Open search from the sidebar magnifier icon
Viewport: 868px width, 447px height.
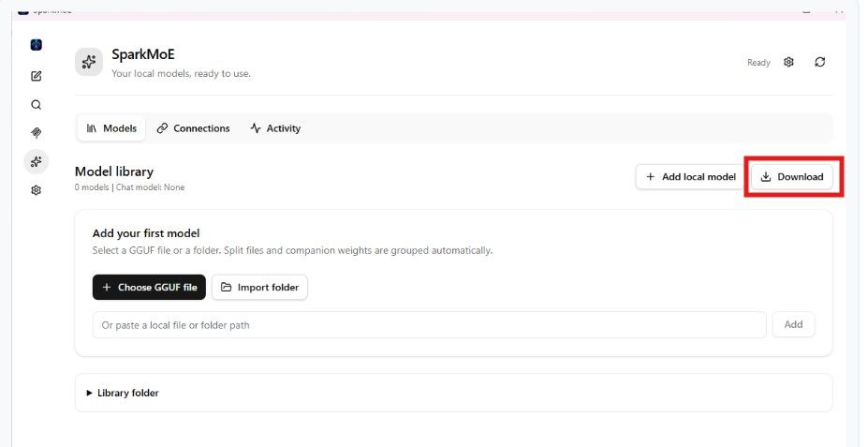(36, 105)
